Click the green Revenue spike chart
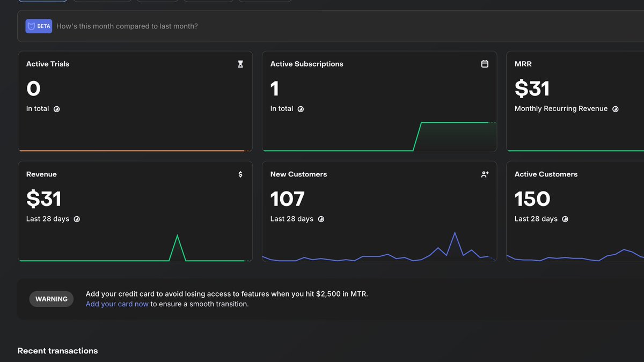 (135, 247)
